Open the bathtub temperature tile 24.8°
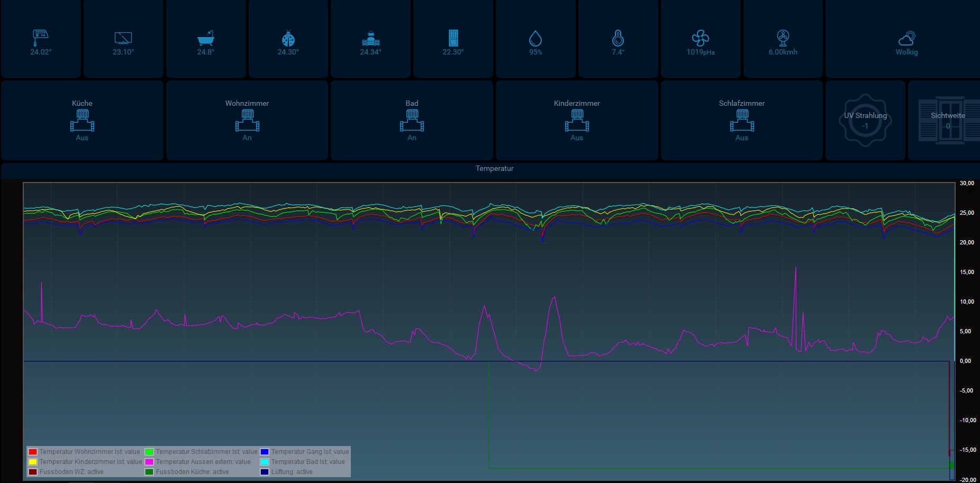This screenshot has width=980, height=483. 206,38
